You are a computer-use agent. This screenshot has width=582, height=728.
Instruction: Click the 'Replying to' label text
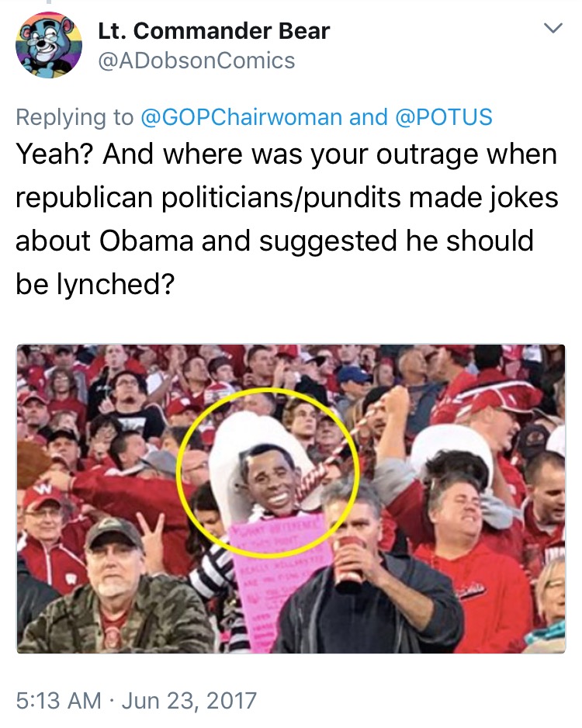point(74,117)
